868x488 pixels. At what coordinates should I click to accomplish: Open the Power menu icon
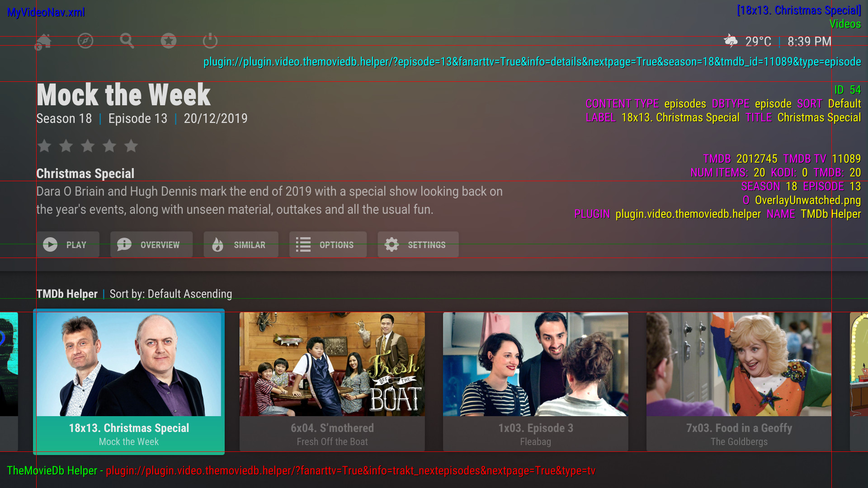[x=210, y=41]
